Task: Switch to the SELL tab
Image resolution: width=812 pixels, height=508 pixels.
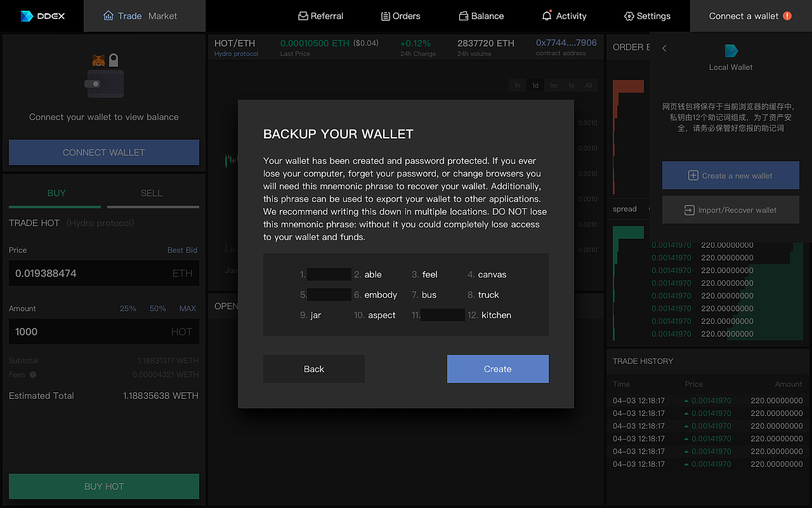Action: (152, 193)
